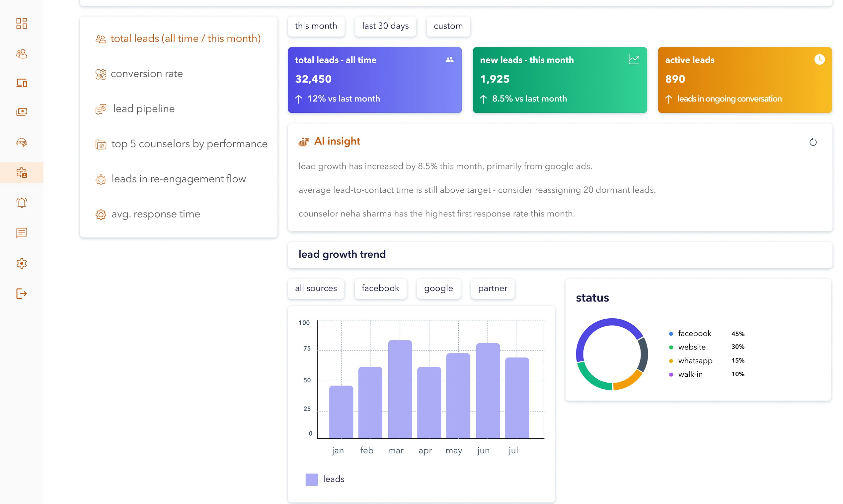
Task: Click the mar bar in chart
Action: [x=400, y=389]
